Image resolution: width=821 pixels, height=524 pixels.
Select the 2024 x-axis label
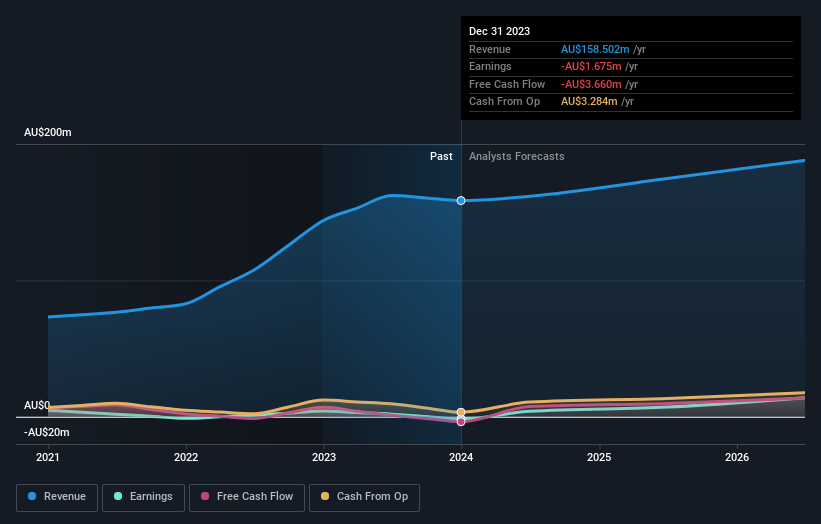coord(461,457)
